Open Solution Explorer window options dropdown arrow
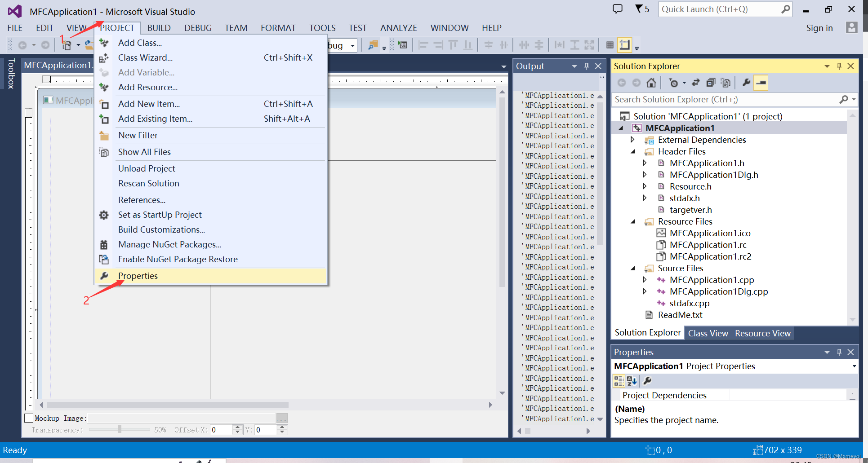This screenshot has width=868, height=463. 827,66
